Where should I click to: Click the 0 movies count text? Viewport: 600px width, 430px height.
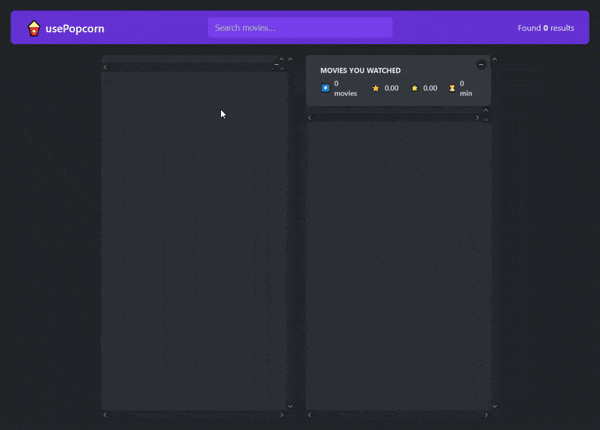point(345,88)
